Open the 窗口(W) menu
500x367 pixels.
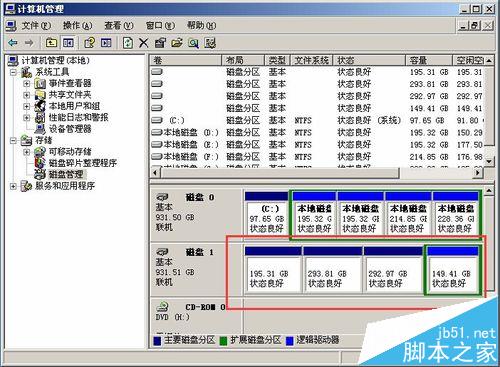[x=160, y=26]
